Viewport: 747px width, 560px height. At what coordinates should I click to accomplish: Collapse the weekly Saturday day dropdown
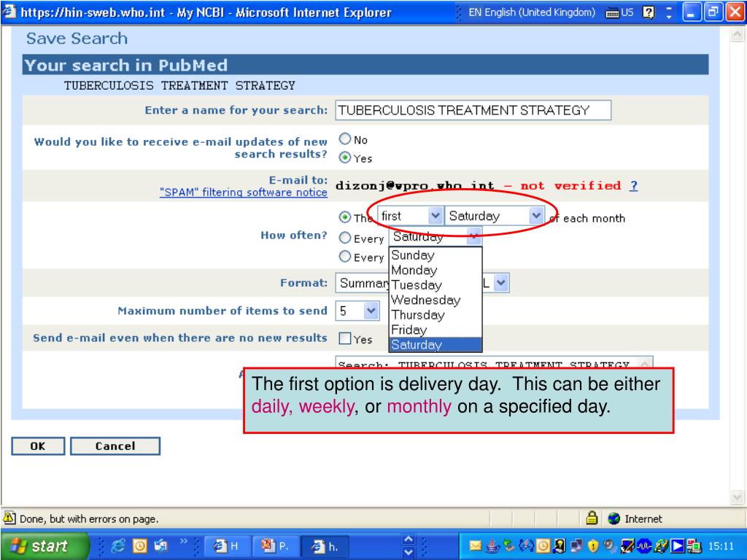pyautogui.click(x=473, y=236)
